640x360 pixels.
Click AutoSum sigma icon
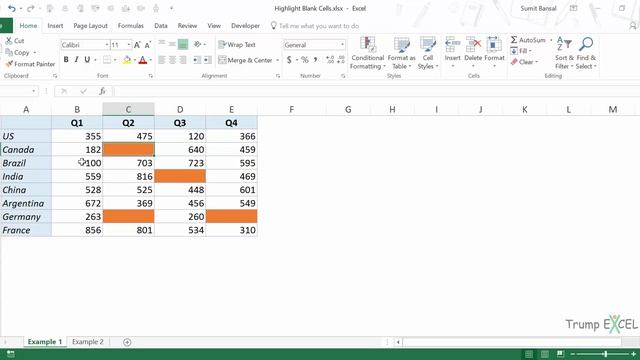pos(514,40)
